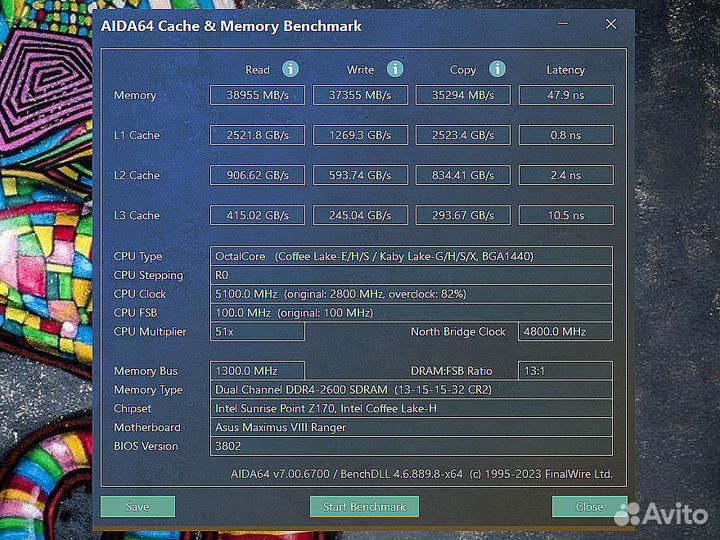Select L3 Cache Read 415.02 GB/s
This screenshot has height=540, width=720.
pyautogui.click(x=257, y=215)
